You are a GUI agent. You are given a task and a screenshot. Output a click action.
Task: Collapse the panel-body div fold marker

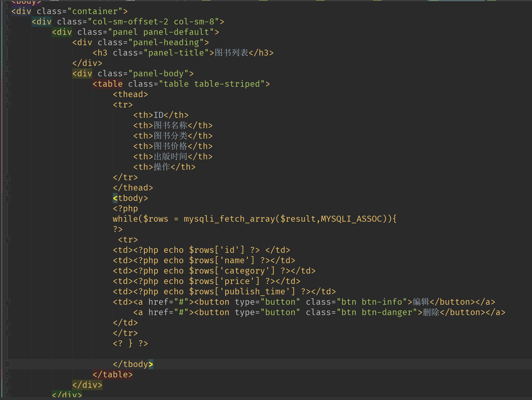coord(7,74)
